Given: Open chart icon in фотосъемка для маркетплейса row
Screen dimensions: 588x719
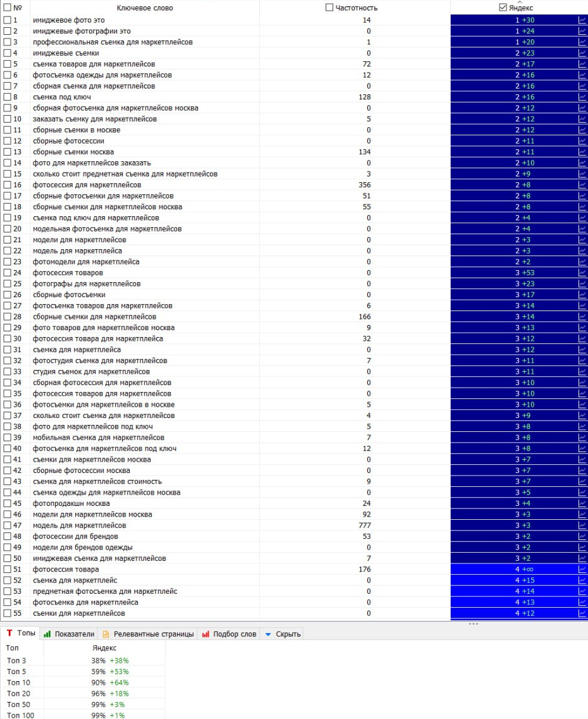Looking at the screenshot, I should click(x=582, y=603).
